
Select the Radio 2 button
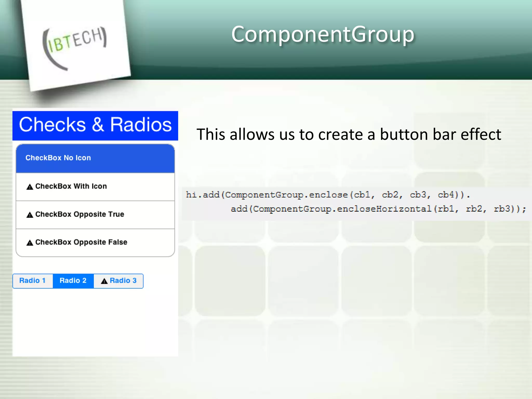(73, 281)
